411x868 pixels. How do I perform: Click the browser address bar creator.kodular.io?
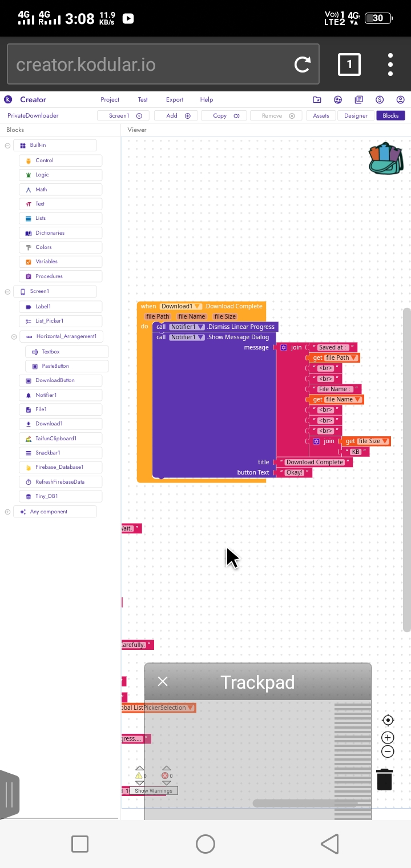click(x=163, y=64)
